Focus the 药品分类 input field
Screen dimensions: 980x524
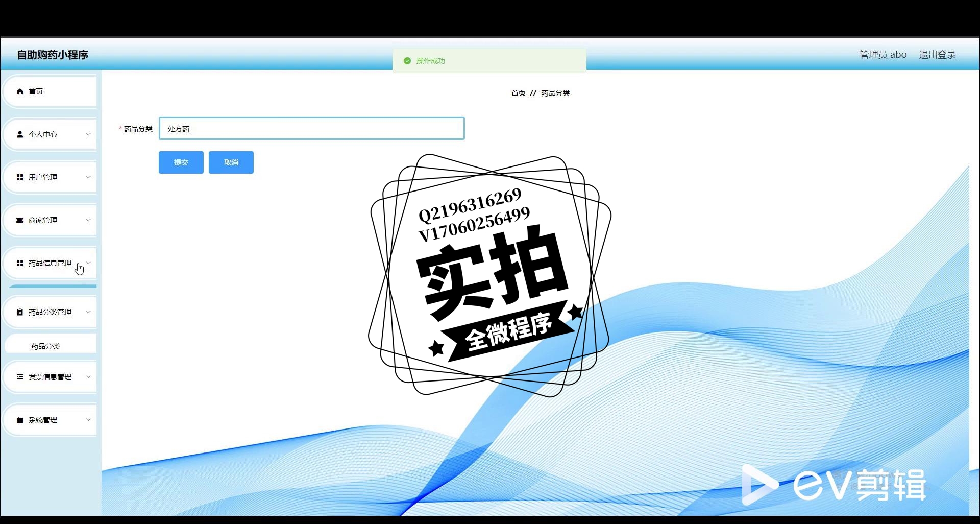(x=312, y=129)
